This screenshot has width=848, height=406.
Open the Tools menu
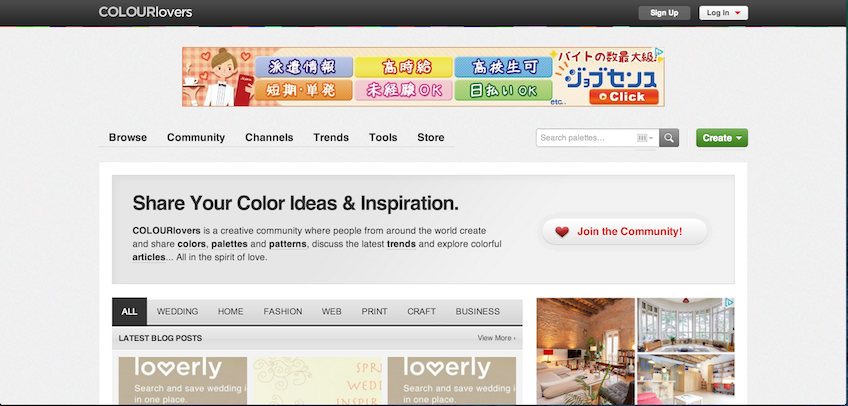click(383, 137)
